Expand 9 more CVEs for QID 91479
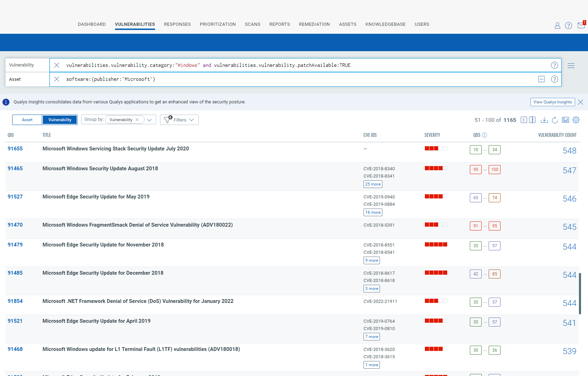588x376 pixels. pos(372,260)
